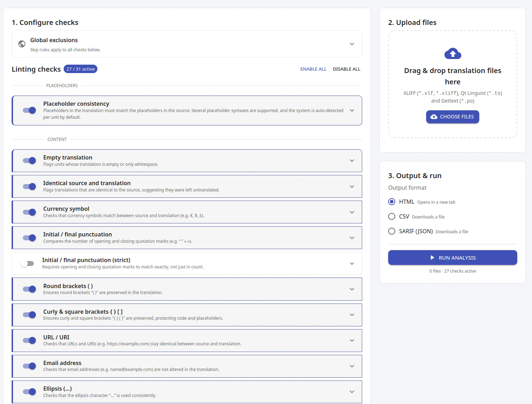
Task: Expand Email address check chevron
Action: point(352,366)
